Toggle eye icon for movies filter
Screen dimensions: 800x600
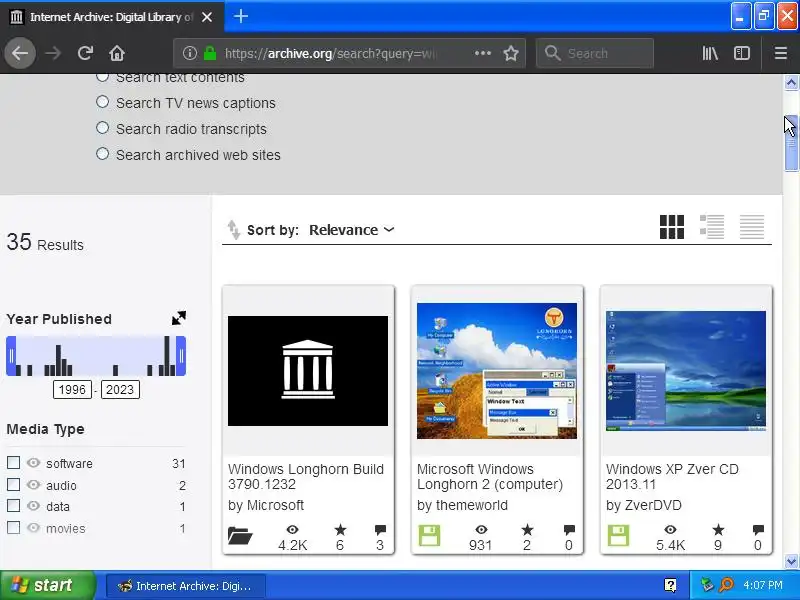pyautogui.click(x=34, y=527)
